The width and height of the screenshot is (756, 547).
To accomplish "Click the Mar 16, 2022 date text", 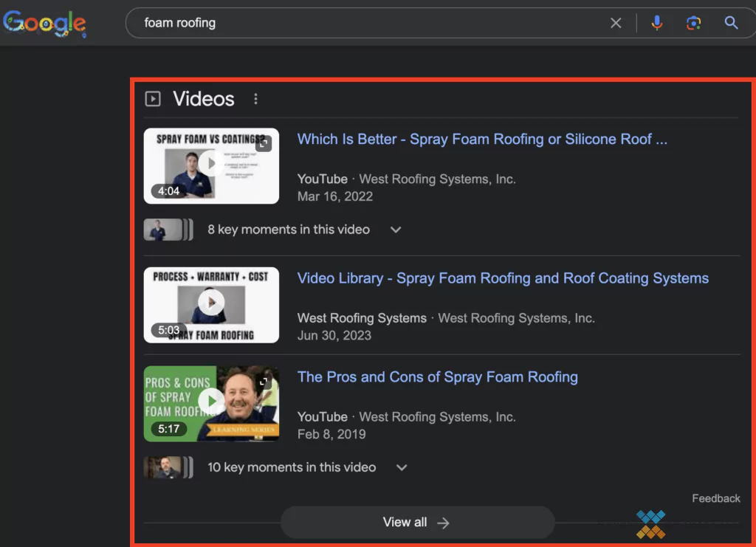I will [x=335, y=196].
